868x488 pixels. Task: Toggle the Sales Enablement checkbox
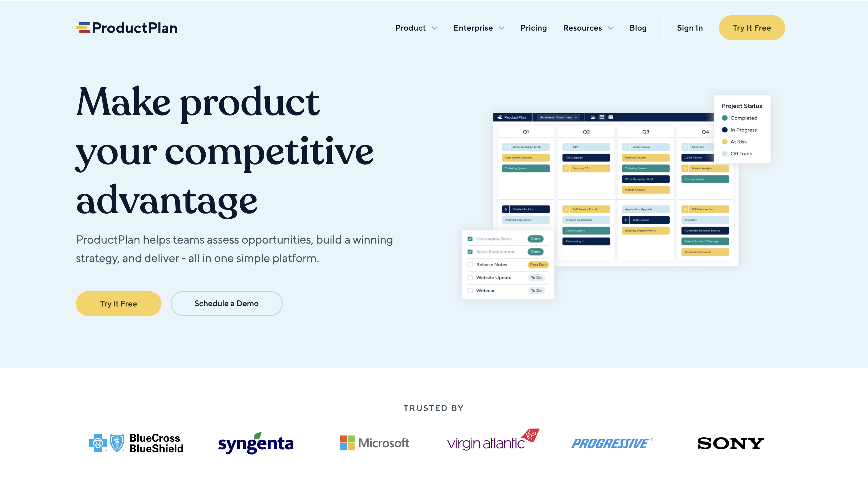(x=470, y=251)
